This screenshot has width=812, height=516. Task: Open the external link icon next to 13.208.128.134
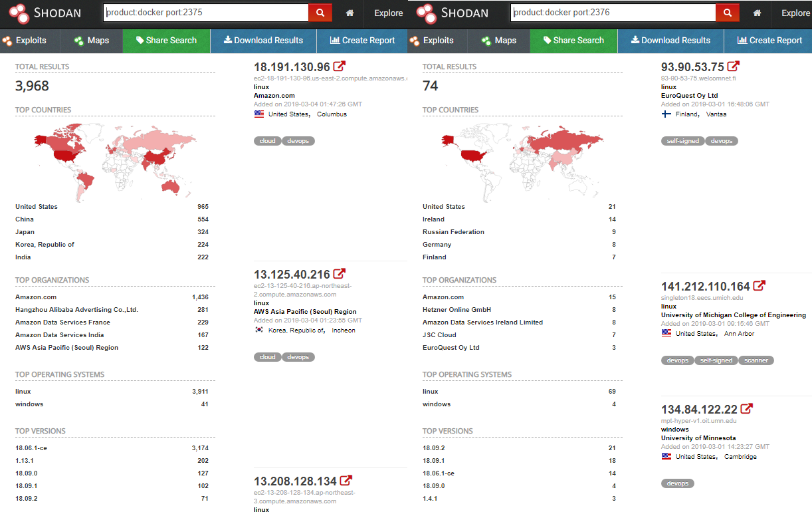click(346, 481)
